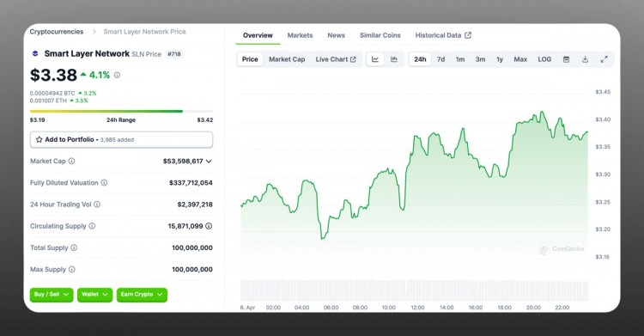
Task: Click the 0.001007 ETH value
Action: click(x=48, y=101)
